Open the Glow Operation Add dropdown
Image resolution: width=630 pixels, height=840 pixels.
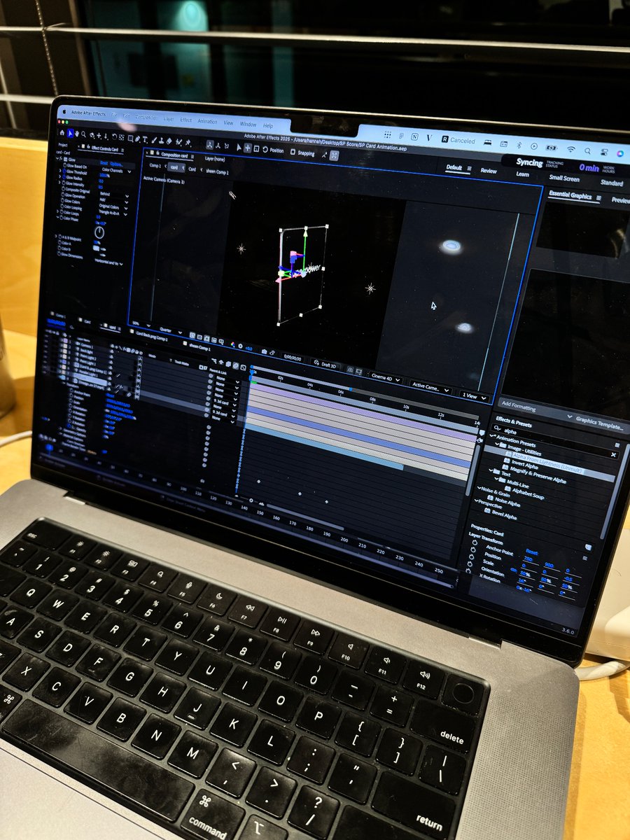pos(113,200)
